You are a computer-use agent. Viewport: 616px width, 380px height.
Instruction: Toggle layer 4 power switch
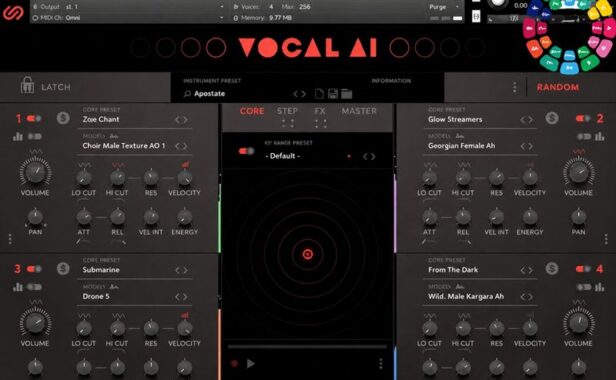click(x=583, y=269)
